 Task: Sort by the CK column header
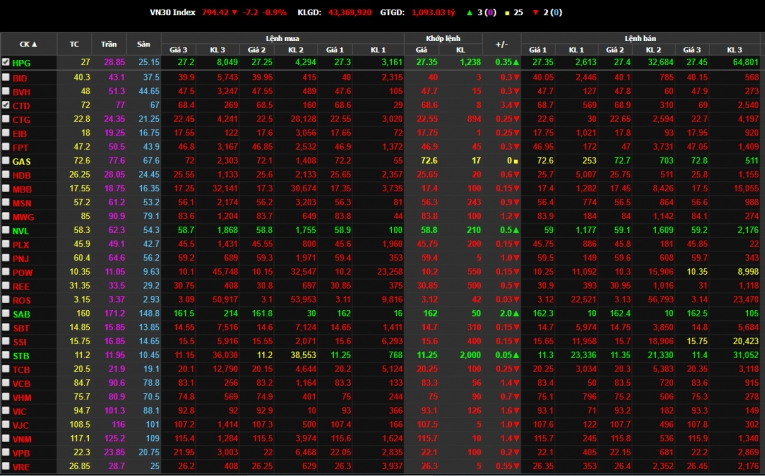tap(28, 44)
